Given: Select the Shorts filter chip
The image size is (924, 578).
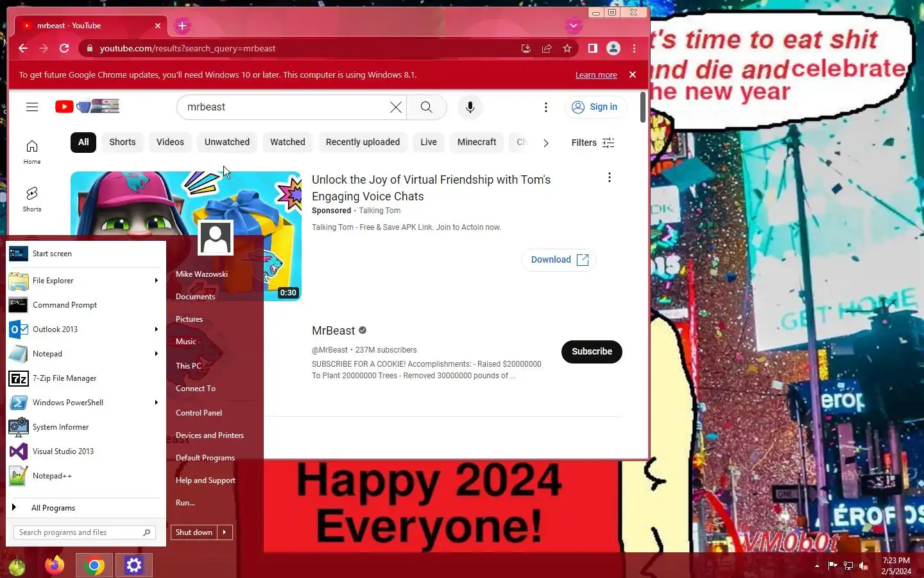Looking at the screenshot, I should [123, 142].
